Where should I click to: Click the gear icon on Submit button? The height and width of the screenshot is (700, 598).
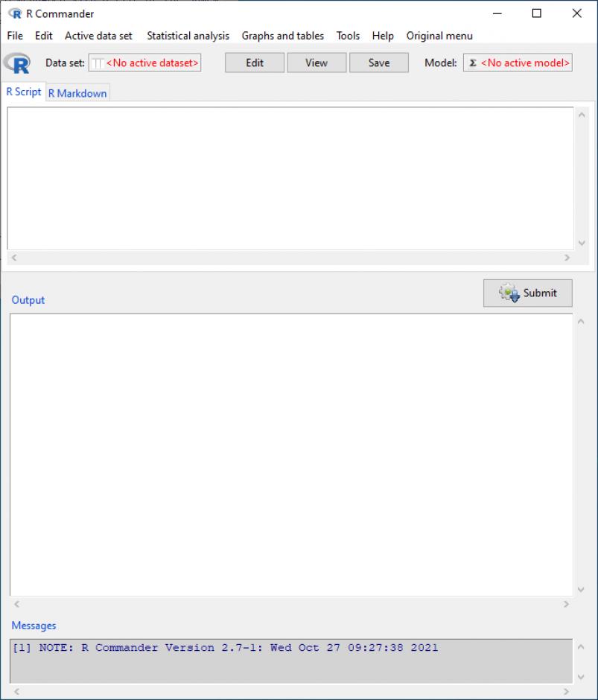coord(509,293)
